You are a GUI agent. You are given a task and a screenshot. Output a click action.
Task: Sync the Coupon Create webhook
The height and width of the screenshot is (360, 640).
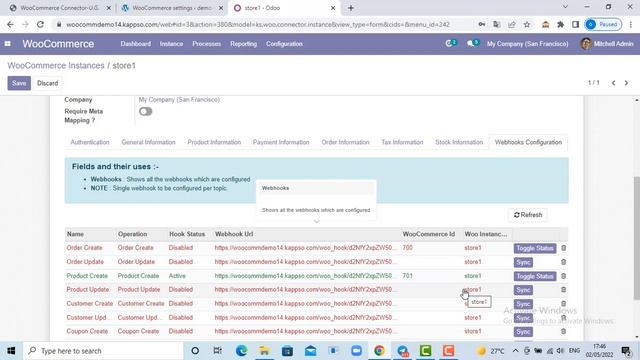[523, 331]
